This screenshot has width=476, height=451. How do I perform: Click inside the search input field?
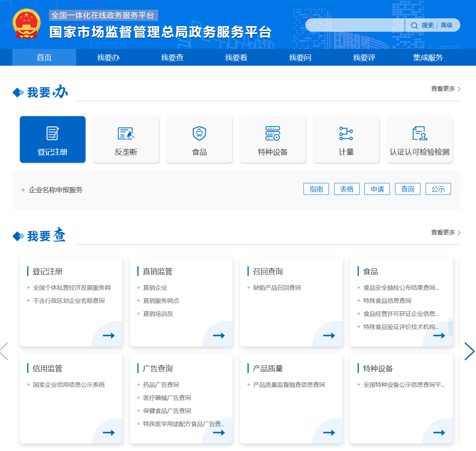tap(355, 25)
